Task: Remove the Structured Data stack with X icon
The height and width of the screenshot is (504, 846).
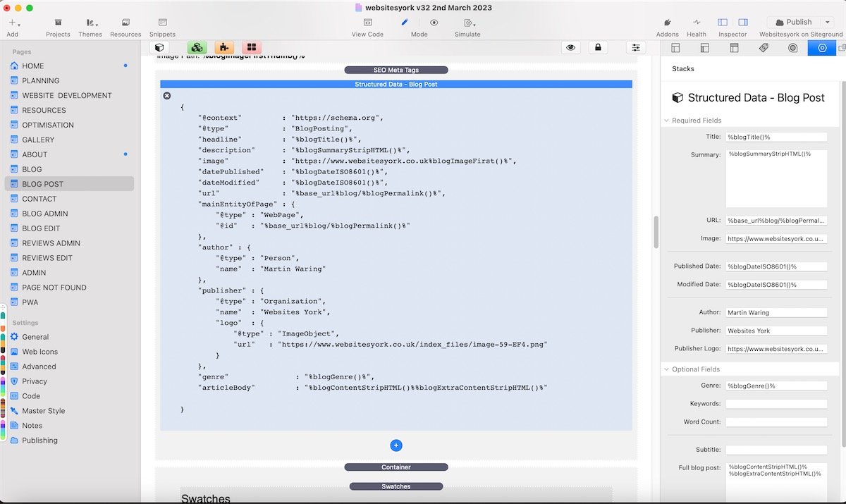Action: click(x=167, y=96)
